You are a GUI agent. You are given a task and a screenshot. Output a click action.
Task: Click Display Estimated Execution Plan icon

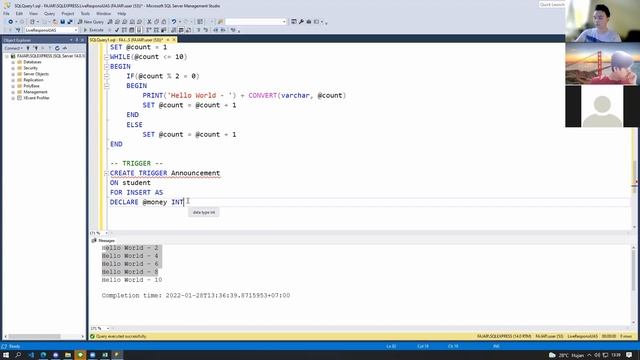pyautogui.click(x=124, y=30)
